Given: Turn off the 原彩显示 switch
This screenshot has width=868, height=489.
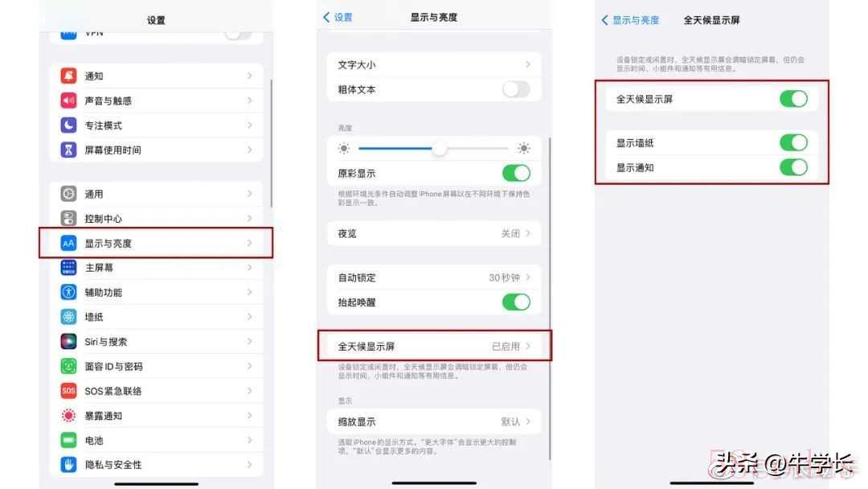Looking at the screenshot, I should pyautogui.click(x=516, y=174).
